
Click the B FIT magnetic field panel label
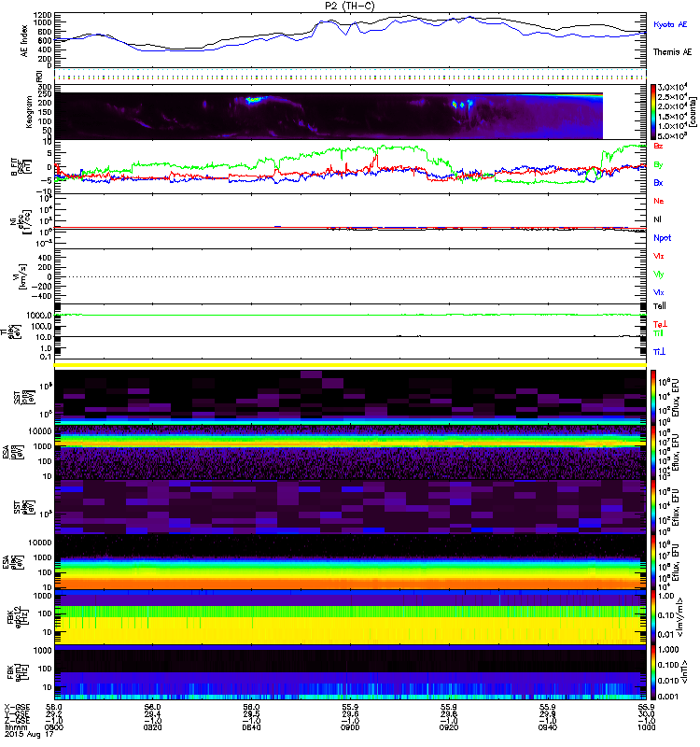pos(21,167)
